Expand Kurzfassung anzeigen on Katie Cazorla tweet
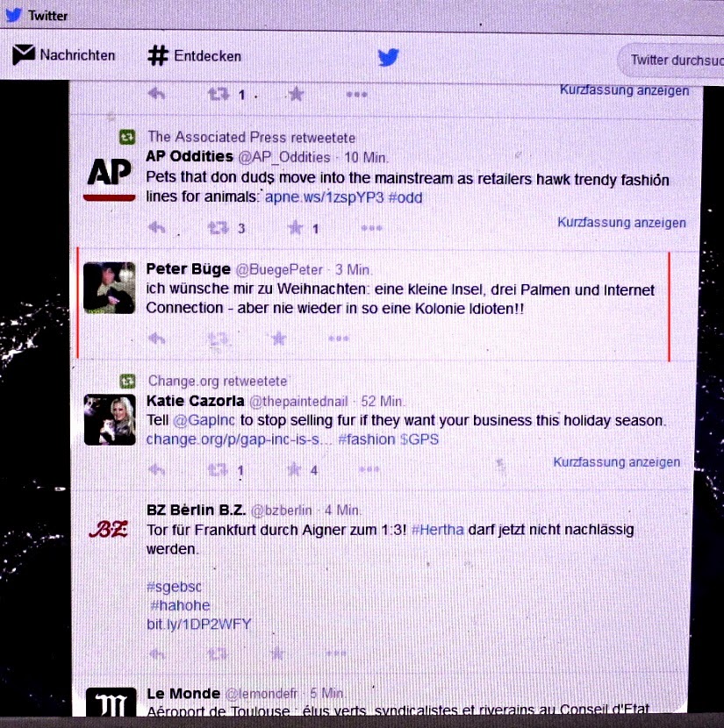The width and height of the screenshot is (724, 728). 617,462
